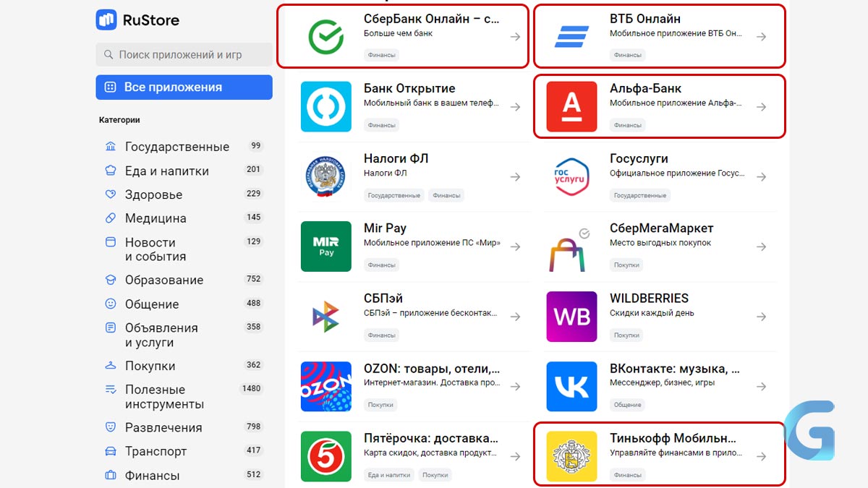
Task: Click the Покупки tag under СберМегаМаркет
Action: 626,265
